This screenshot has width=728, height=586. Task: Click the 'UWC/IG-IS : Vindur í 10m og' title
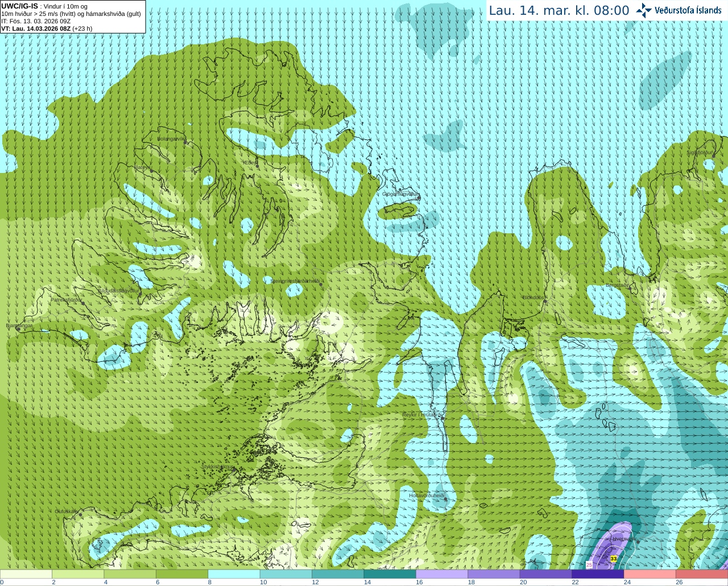pyautogui.click(x=44, y=6)
